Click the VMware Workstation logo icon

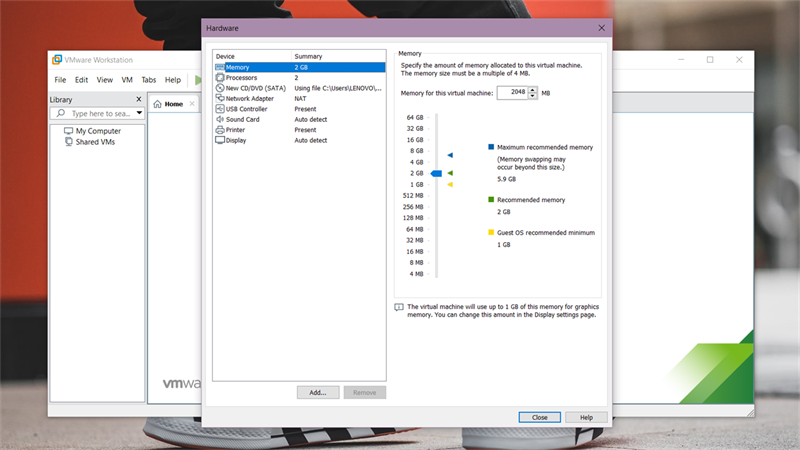pyautogui.click(x=57, y=60)
